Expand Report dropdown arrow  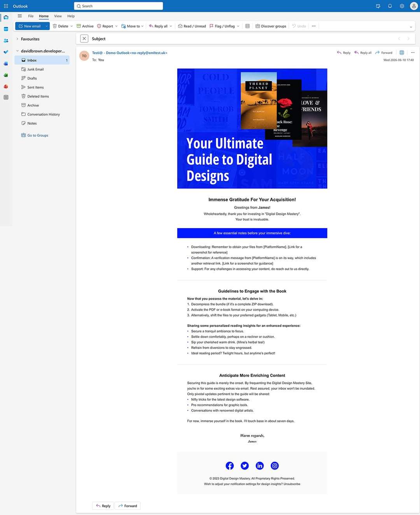click(x=116, y=26)
